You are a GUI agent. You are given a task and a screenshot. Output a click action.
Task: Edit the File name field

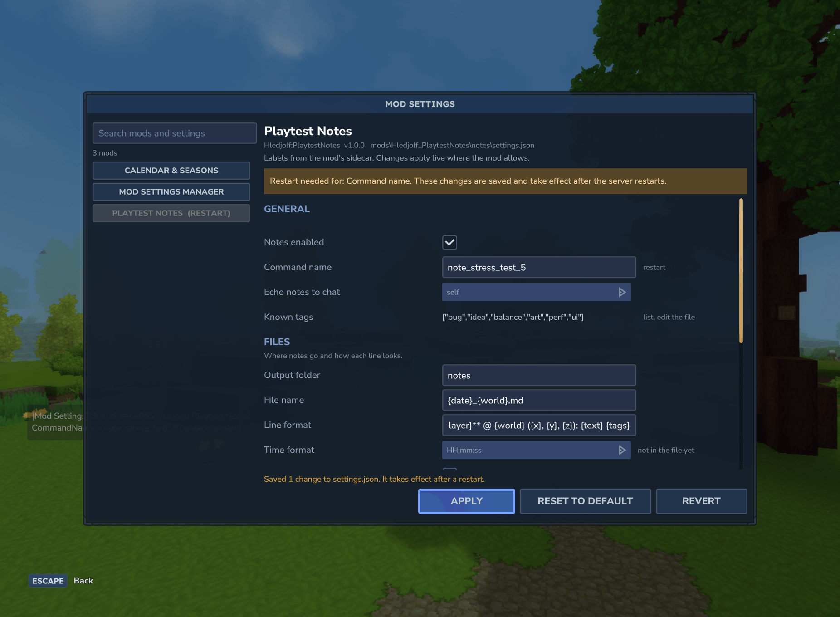[539, 400]
